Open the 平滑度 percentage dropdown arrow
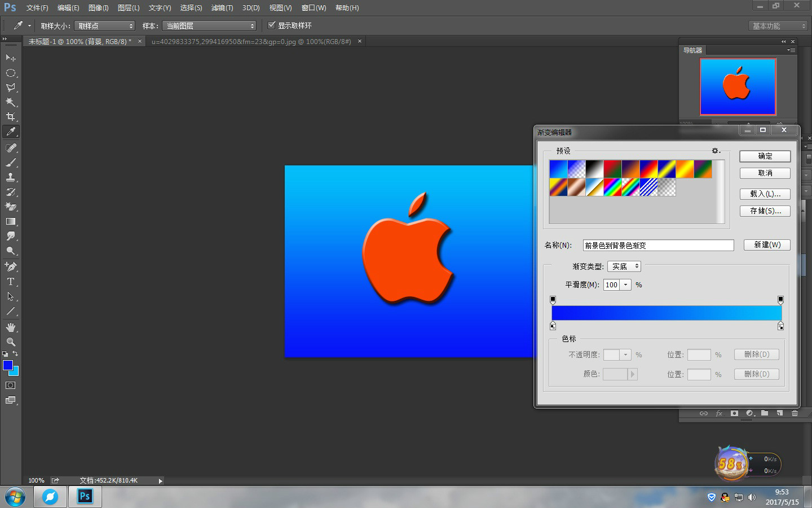812x508 pixels. 625,285
